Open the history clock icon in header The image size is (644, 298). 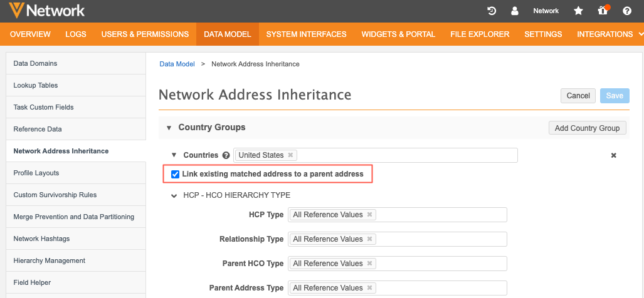point(492,11)
